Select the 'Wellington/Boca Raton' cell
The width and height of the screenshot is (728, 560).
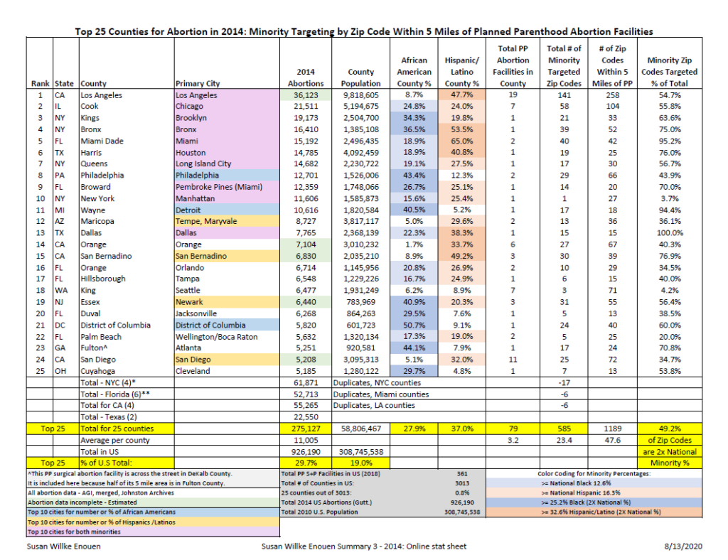[227, 337]
